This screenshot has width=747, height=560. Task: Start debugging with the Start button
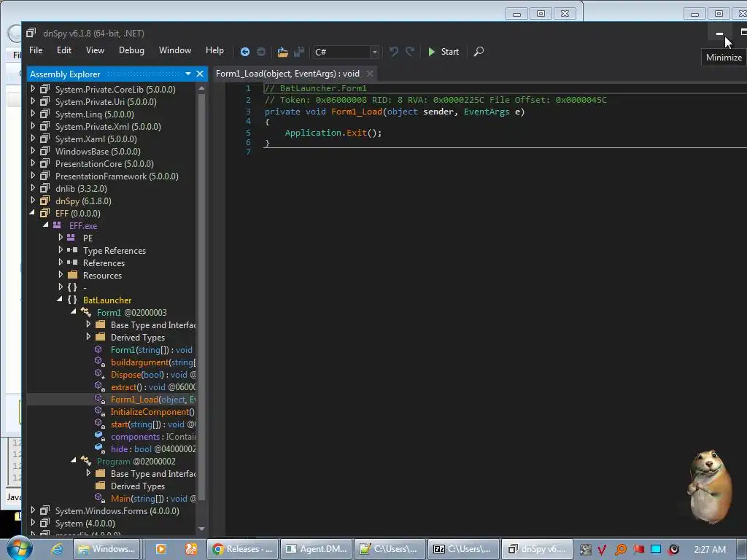443,52
